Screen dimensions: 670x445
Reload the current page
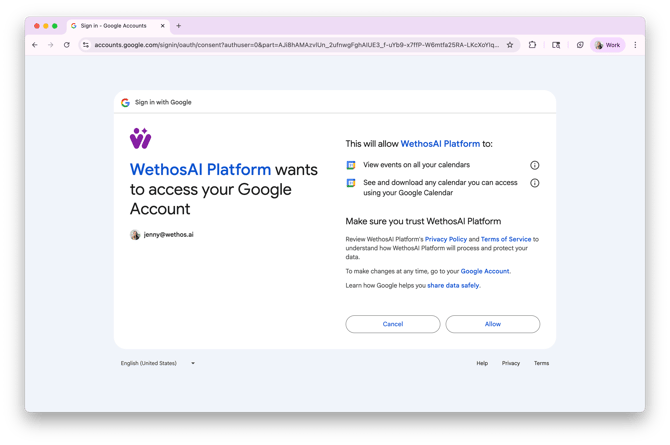67,45
